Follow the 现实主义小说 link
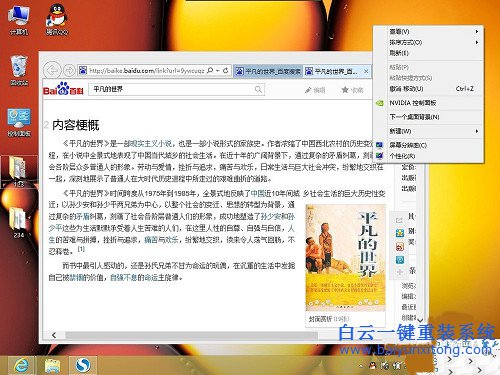The image size is (500, 375). coord(152,143)
